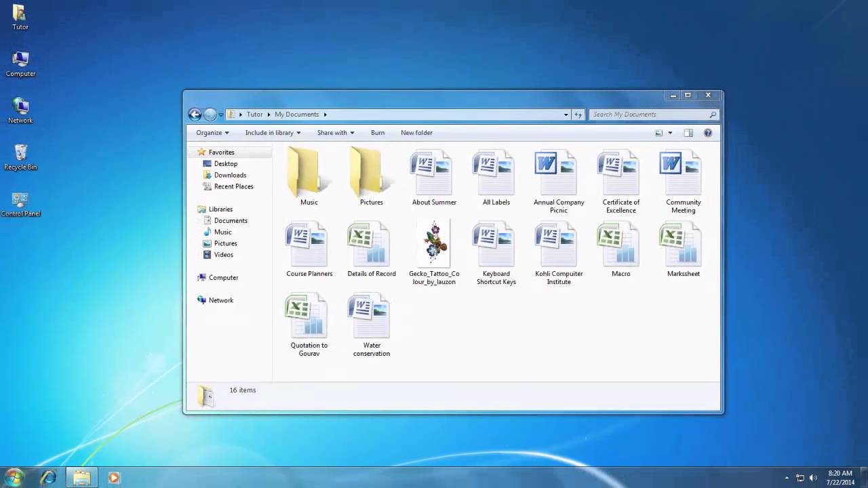868x488 pixels.
Task: Select the Gecko_Tattoo_Colour_by_lauzon image thumbnail
Action: pyautogui.click(x=433, y=243)
